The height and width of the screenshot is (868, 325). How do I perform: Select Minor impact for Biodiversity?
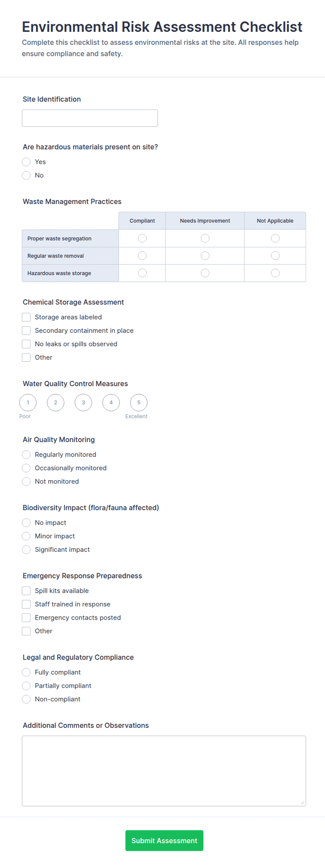point(26,536)
